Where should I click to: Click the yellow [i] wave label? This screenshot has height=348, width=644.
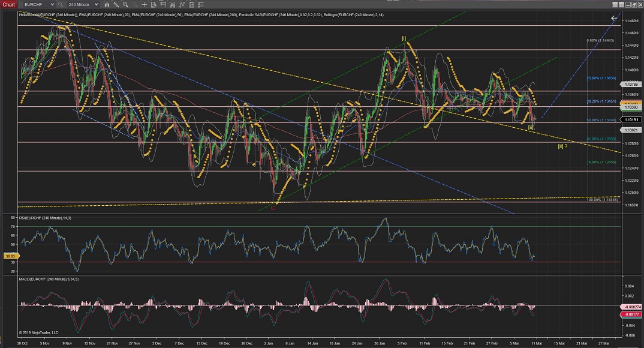point(404,38)
